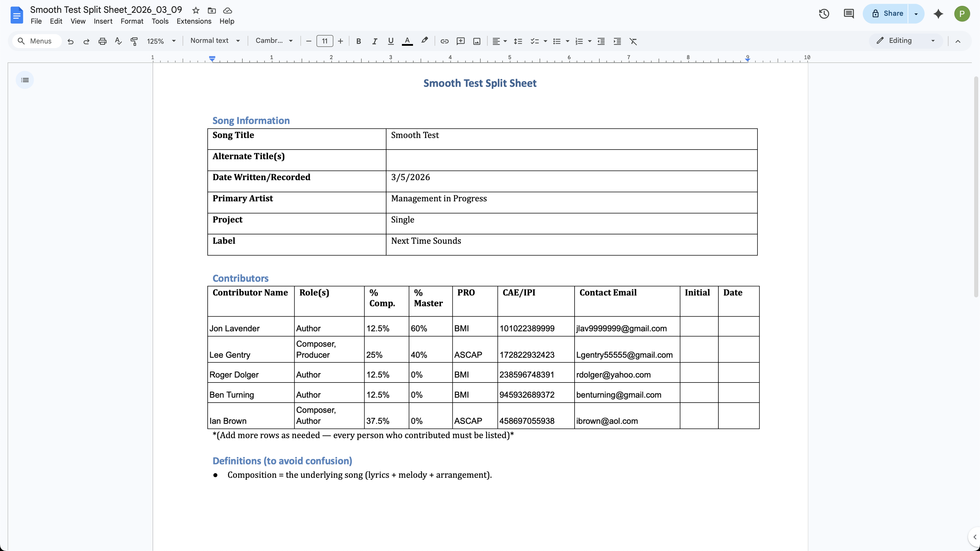Open the comments panel icon
The width and height of the screenshot is (980, 551).
coord(848,14)
